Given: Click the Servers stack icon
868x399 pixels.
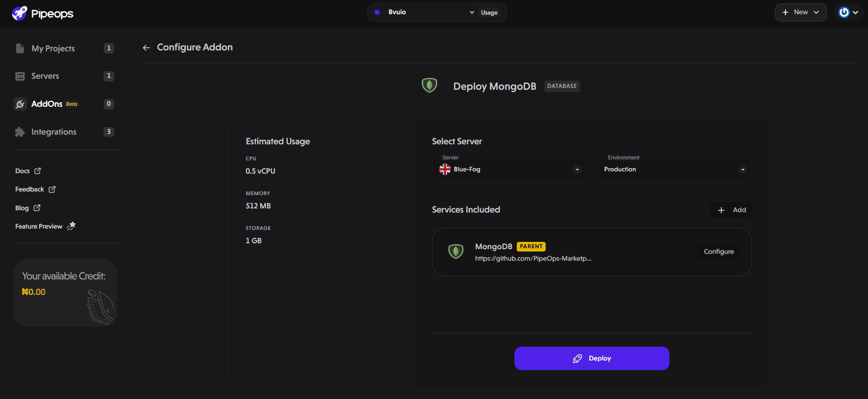Looking at the screenshot, I should (x=20, y=76).
